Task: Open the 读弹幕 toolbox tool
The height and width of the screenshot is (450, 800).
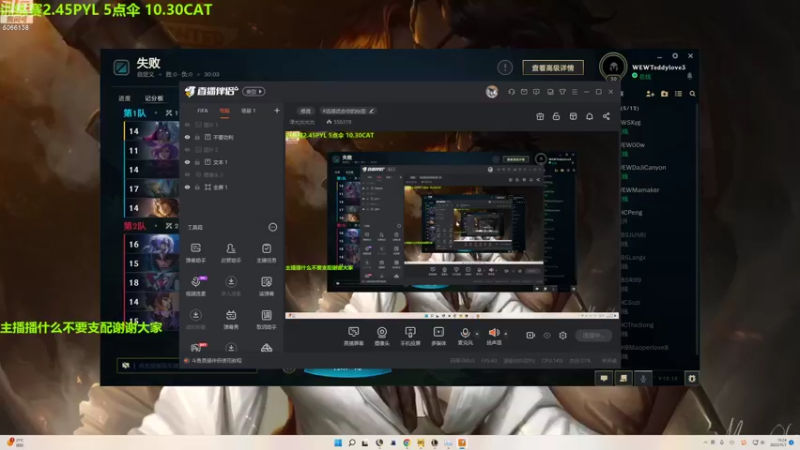Action: [266, 286]
